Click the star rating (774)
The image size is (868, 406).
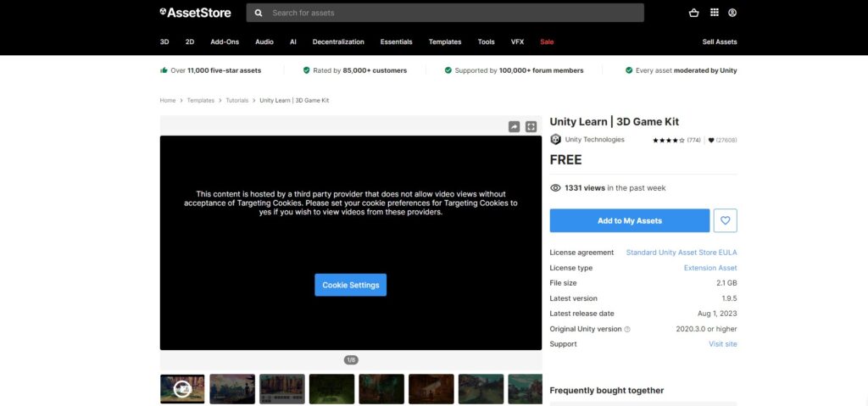676,140
